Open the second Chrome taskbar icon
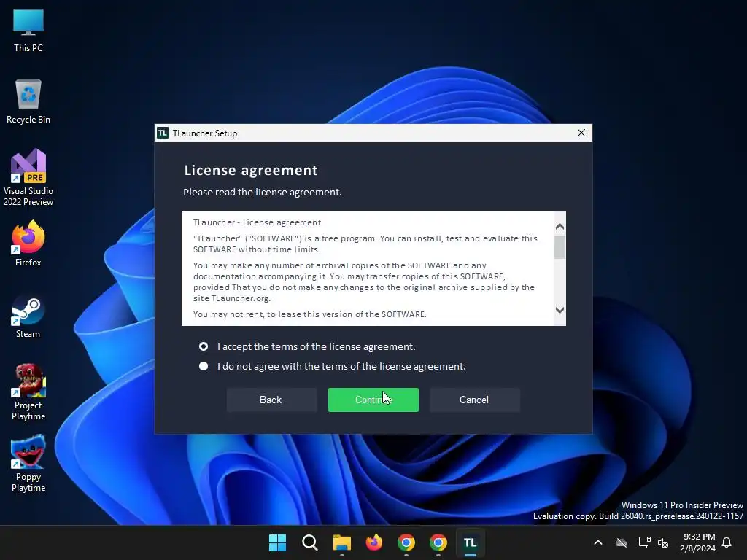747x560 pixels. [x=438, y=542]
